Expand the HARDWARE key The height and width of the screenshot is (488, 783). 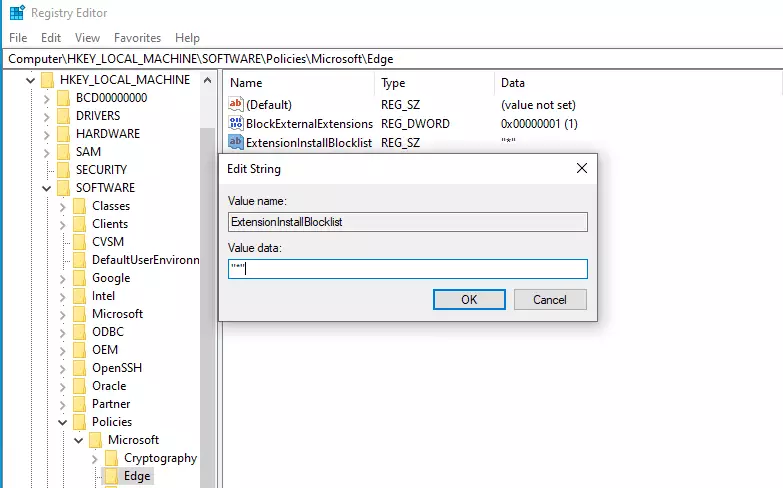click(46, 134)
